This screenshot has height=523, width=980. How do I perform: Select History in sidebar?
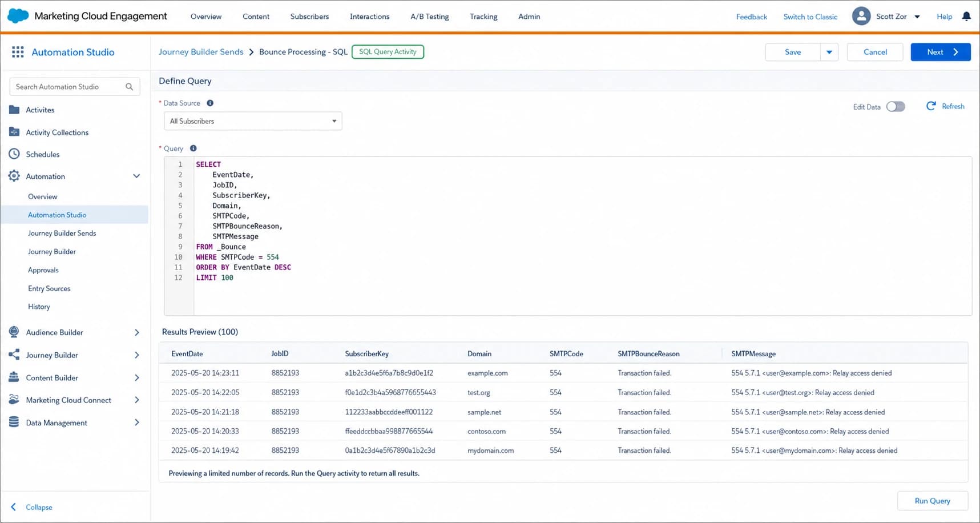click(39, 307)
